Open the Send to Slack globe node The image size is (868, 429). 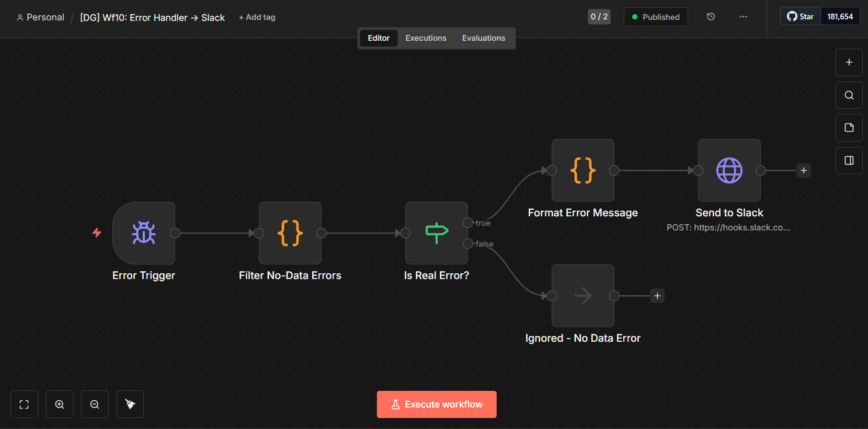coord(729,170)
